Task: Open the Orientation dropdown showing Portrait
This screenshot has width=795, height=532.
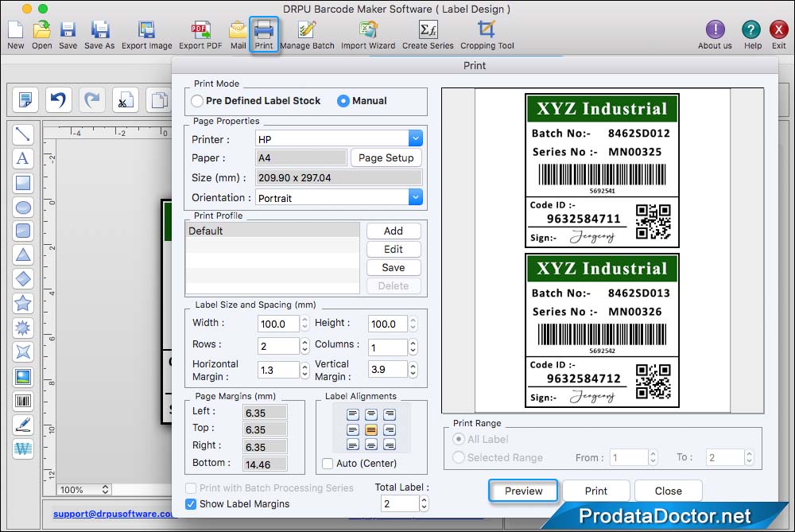Action: [x=415, y=197]
